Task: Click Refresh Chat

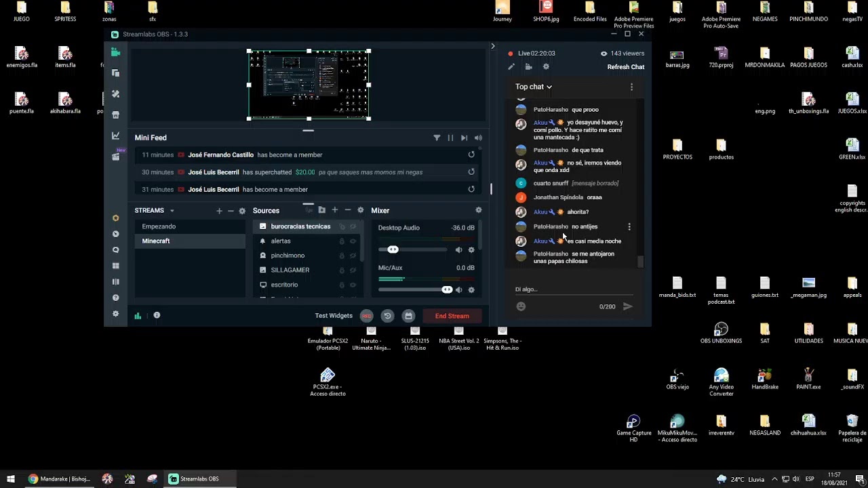Action: point(626,67)
